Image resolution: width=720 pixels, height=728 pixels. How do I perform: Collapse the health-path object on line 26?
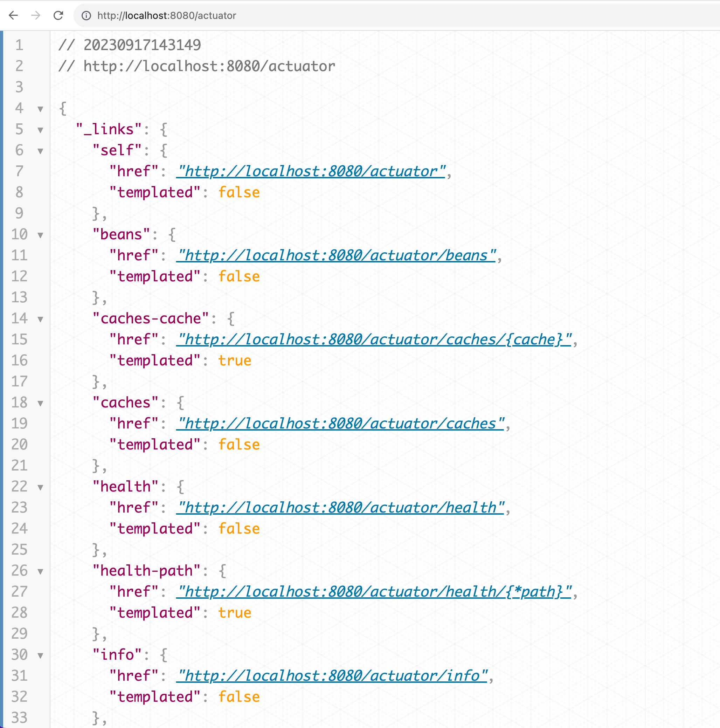tap(40, 572)
